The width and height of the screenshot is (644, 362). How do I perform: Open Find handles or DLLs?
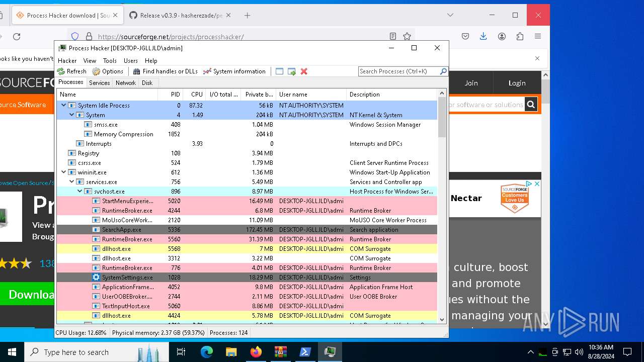click(x=166, y=71)
